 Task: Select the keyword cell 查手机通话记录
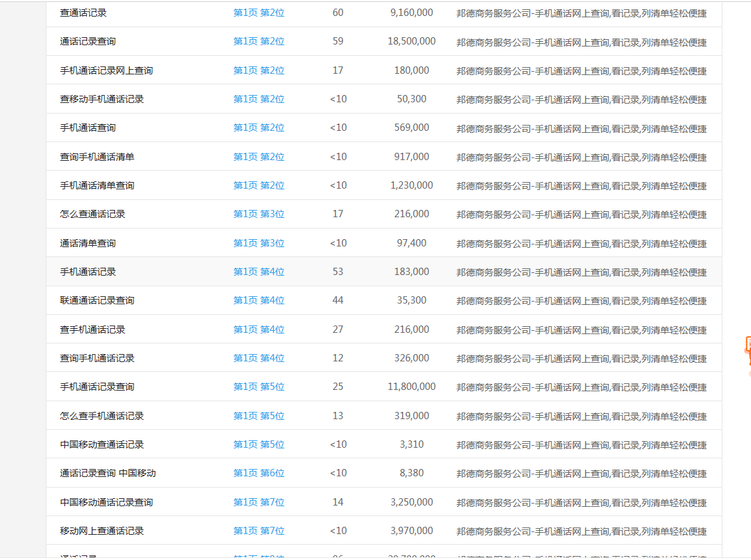point(86,329)
